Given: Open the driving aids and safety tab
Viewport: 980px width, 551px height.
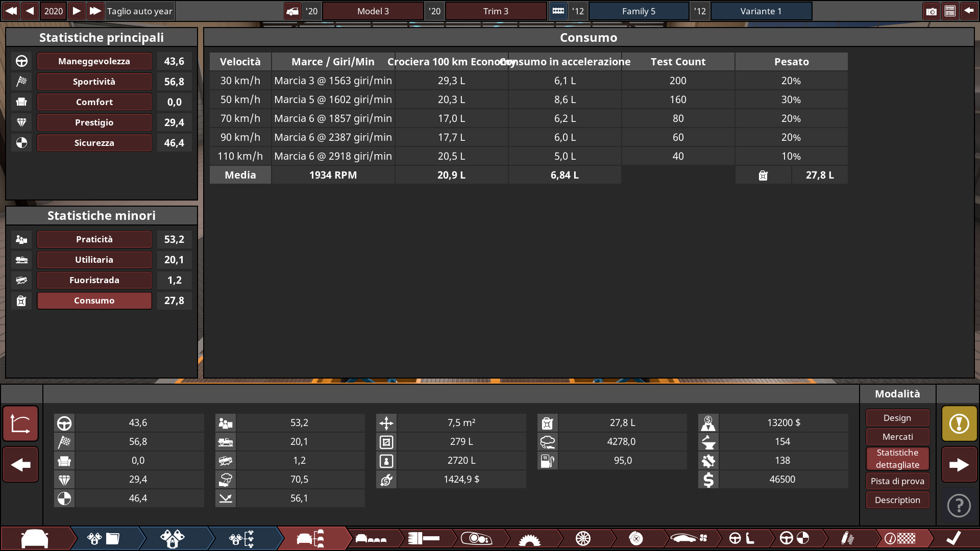Looking at the screenshot, I should point(794,539).
